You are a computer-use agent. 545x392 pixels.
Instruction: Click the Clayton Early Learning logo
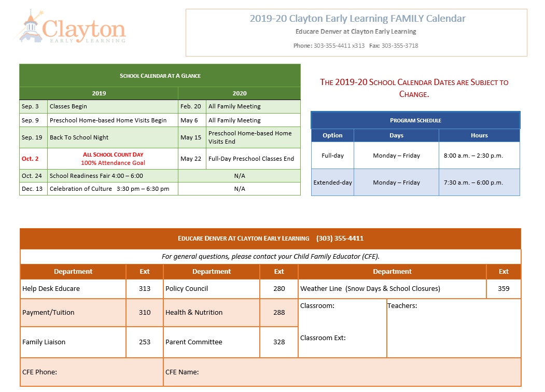pyautogui.click(x=71, y=27)
